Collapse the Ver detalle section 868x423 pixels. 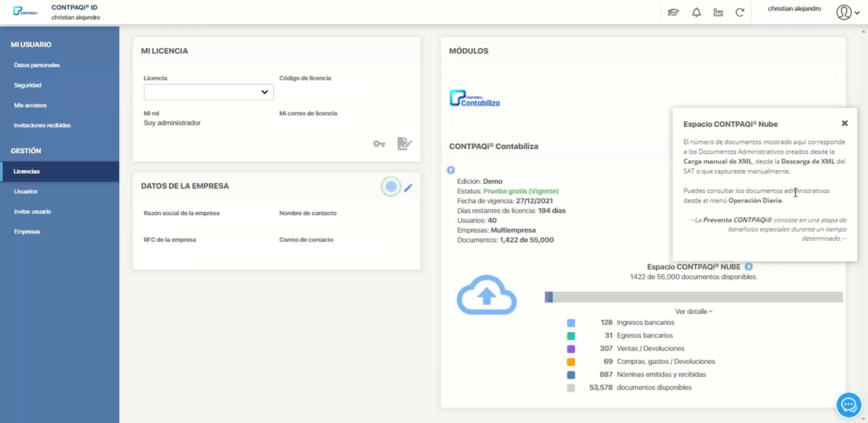(x=693, y=312)
